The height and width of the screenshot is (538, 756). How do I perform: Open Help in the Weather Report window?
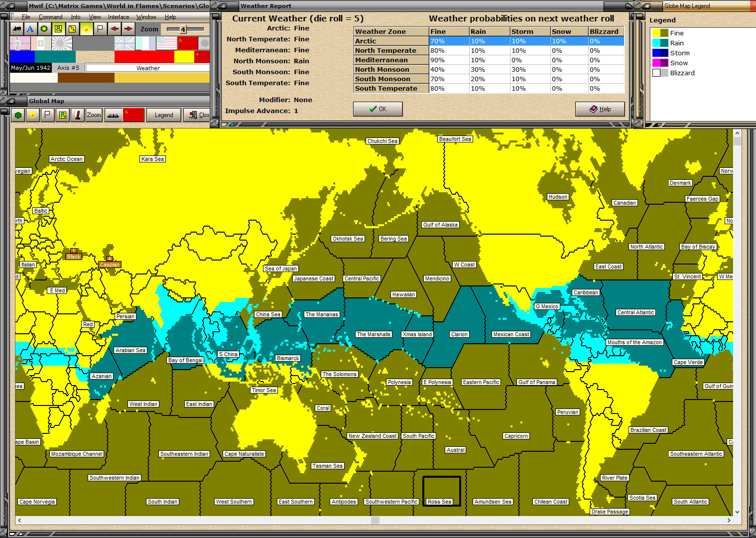(600, 109)
